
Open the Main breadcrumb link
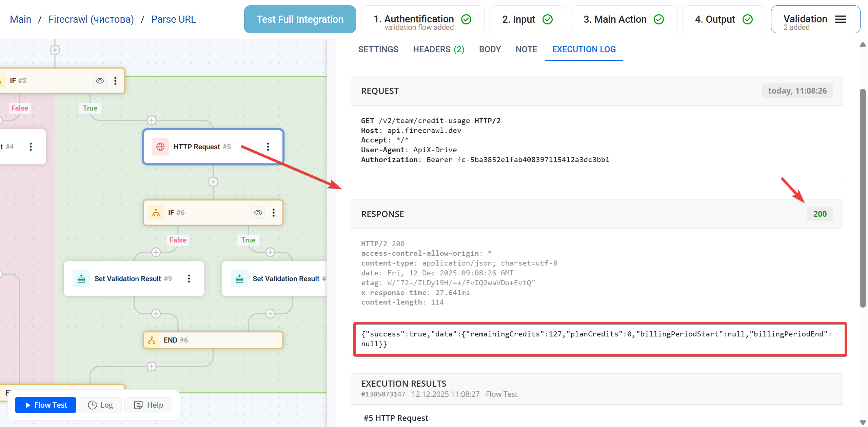pos(20,19)
